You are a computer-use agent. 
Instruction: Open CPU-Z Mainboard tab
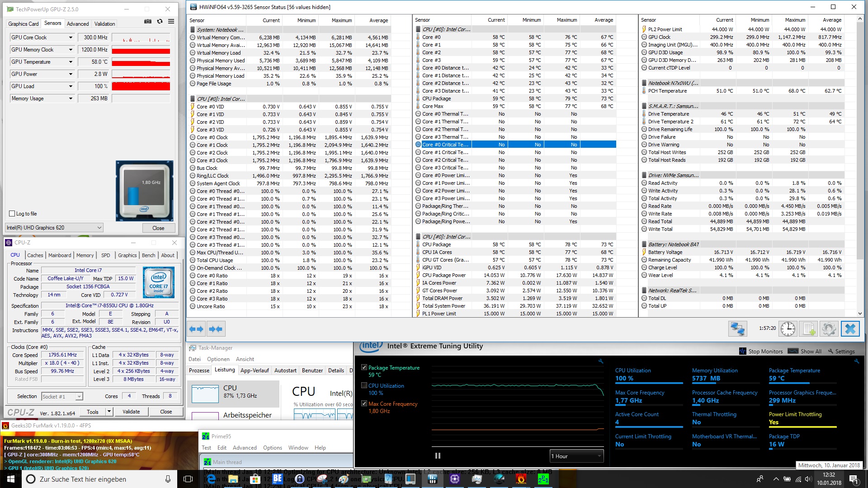tap(60, 255)
